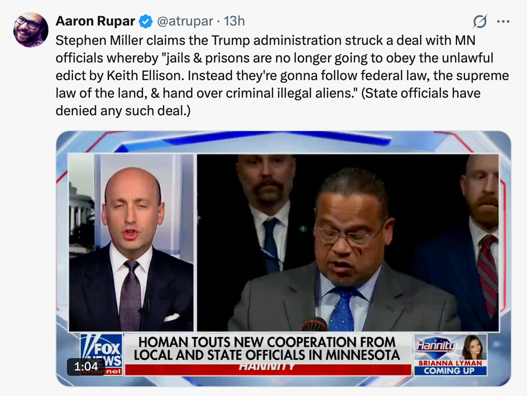Viewport: 532px width, 396px height.
Task: Open the three-dot more options menu
Action: tap(502, 21)
